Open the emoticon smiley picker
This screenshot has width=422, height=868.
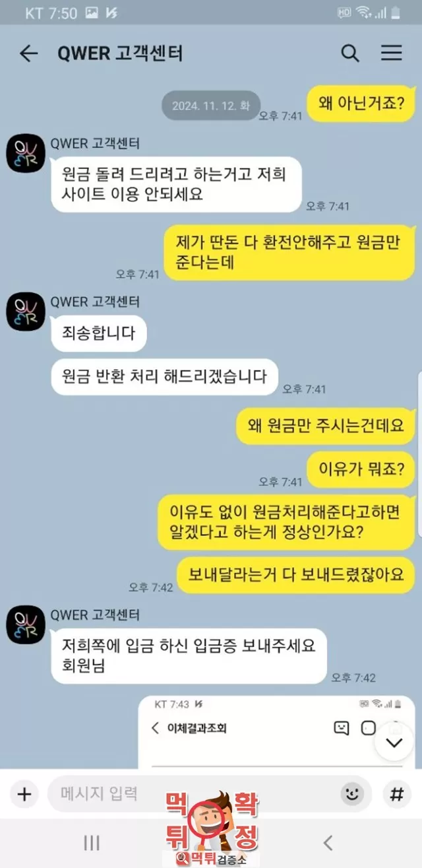(x=353, y=794)
